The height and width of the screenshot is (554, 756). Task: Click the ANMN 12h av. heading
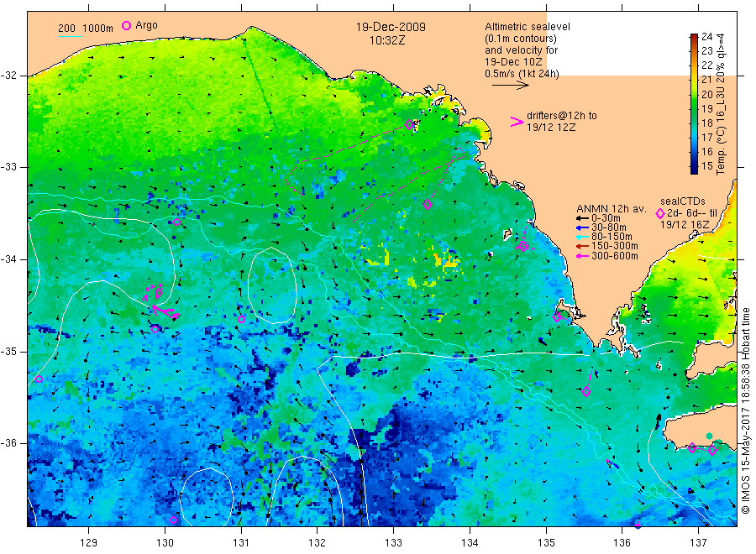coord(612,209)
